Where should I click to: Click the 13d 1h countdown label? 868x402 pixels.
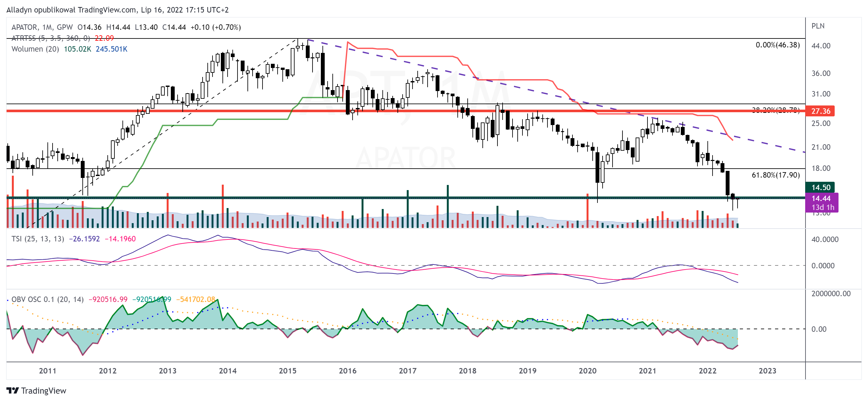coord(823,207)
